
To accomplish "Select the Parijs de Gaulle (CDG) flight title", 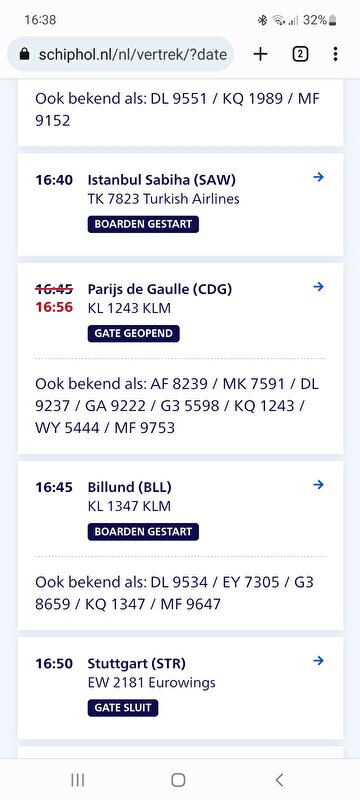I will [160, 289].
